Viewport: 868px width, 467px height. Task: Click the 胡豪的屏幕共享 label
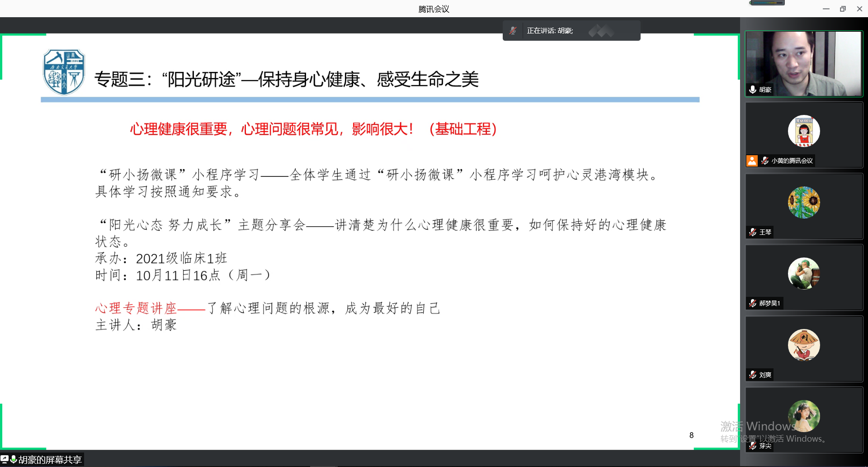(x=50, y=460)
